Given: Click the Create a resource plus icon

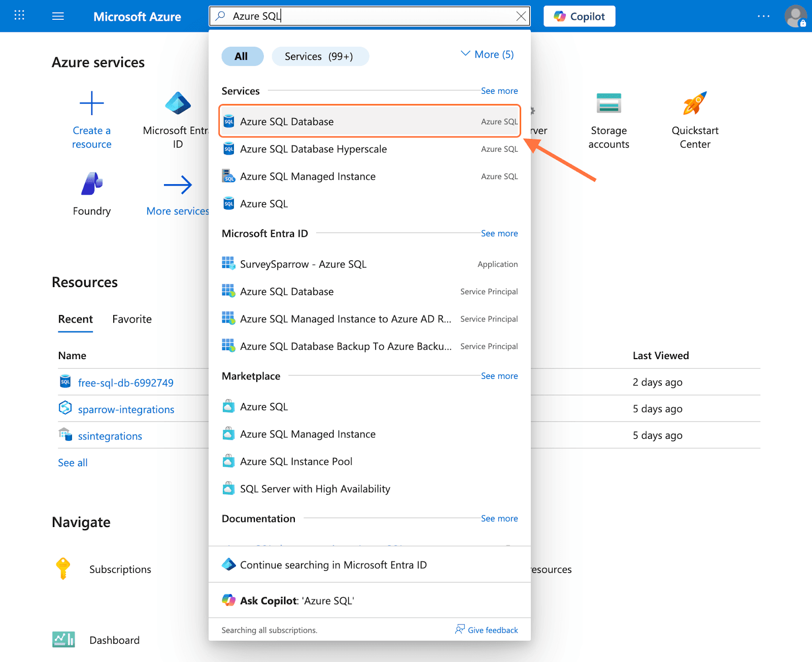Looking at the screenshot, I should click(x=91, y=103).
